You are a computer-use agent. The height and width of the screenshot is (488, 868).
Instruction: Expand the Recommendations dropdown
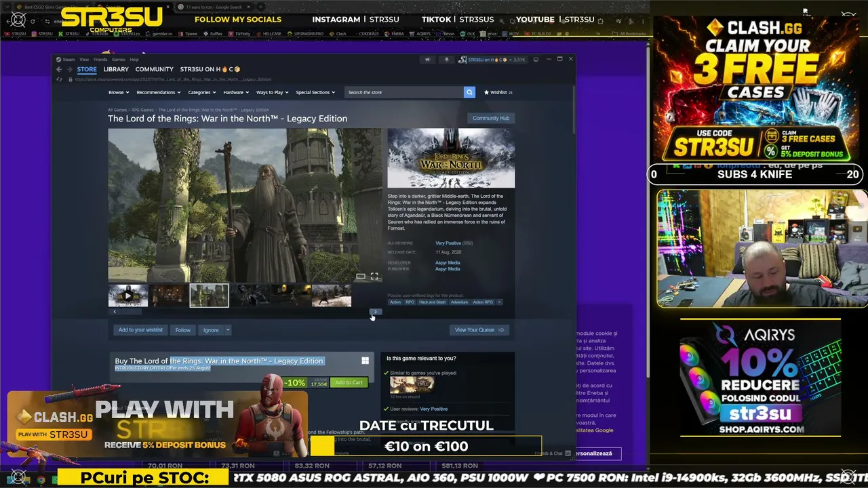pos(159,92)
